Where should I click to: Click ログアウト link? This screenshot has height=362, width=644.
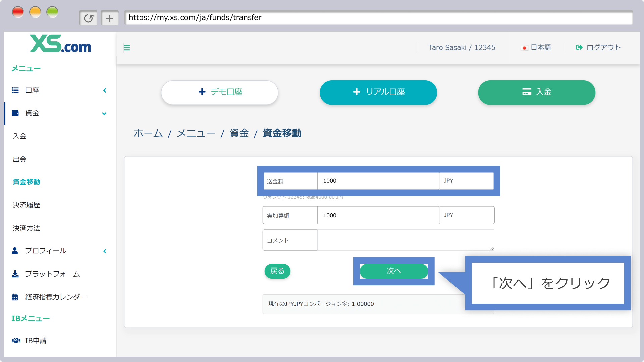pos(603,47)
